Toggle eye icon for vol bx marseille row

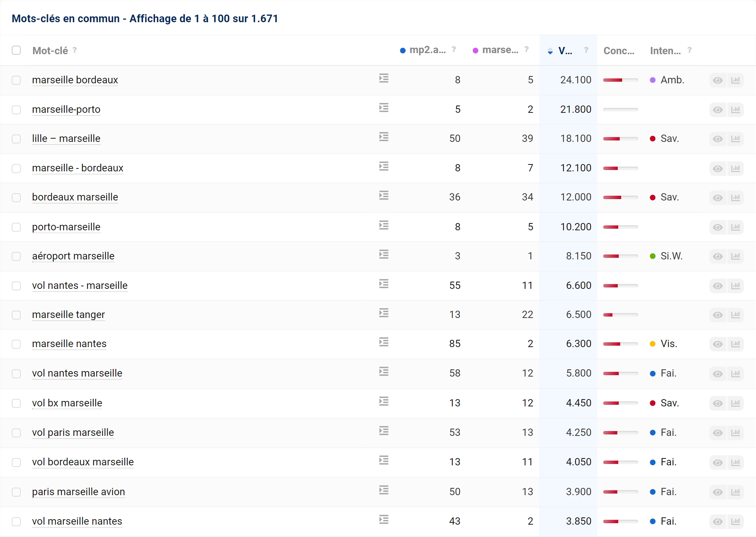click(x=718, y=403)
